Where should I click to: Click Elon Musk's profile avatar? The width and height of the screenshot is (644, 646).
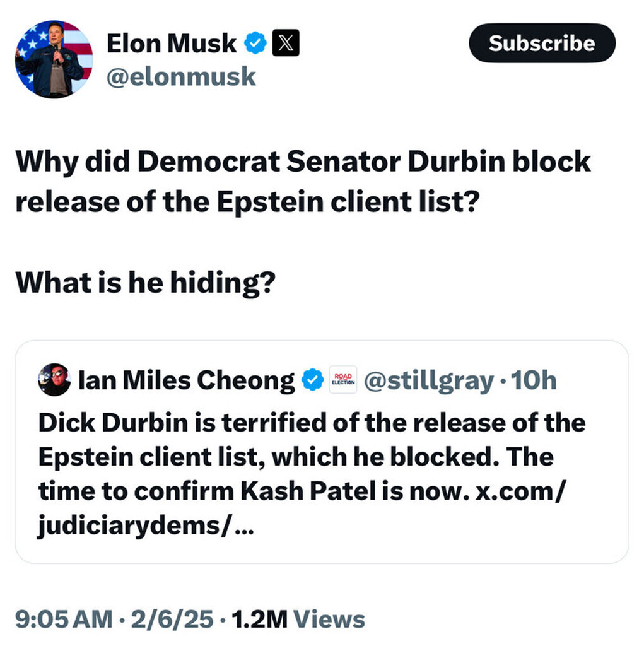(x=54, y=59)
